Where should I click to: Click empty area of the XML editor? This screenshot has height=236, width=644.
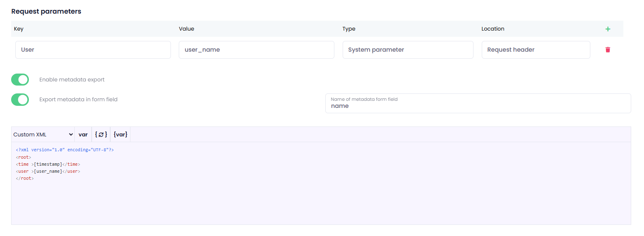pyautogui.click(x=321, y=203)
